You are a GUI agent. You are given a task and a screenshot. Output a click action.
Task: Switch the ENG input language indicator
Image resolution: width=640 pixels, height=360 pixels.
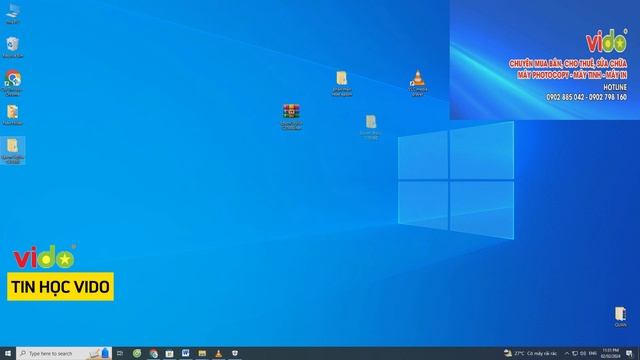[x=593, y=353]
